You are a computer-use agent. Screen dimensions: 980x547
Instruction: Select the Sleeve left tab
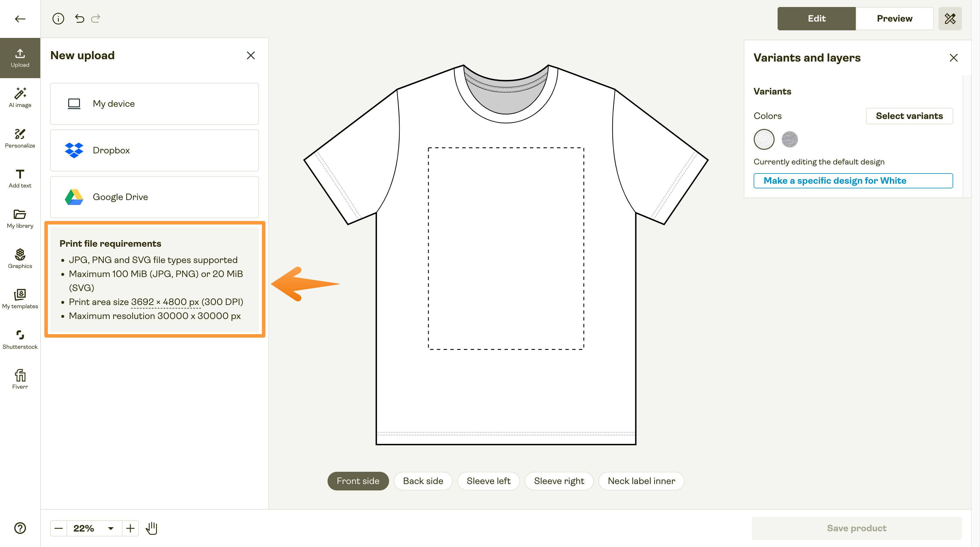(489, 481)
